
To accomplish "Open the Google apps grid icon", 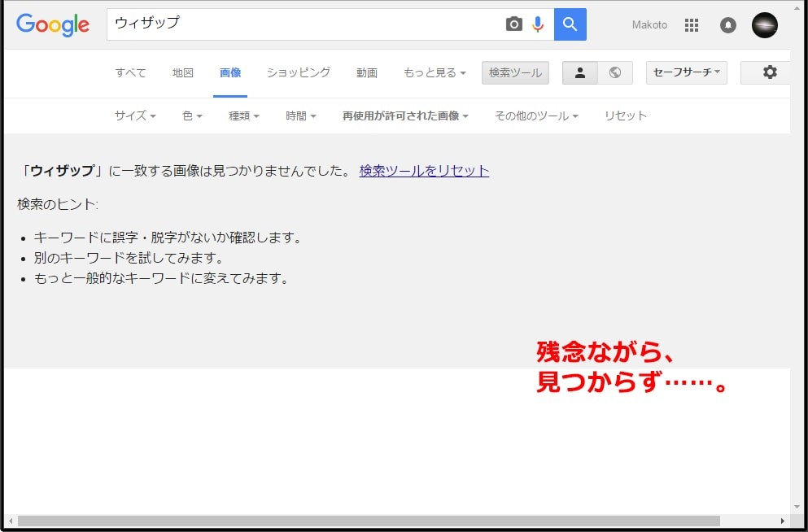I will 691,25.
